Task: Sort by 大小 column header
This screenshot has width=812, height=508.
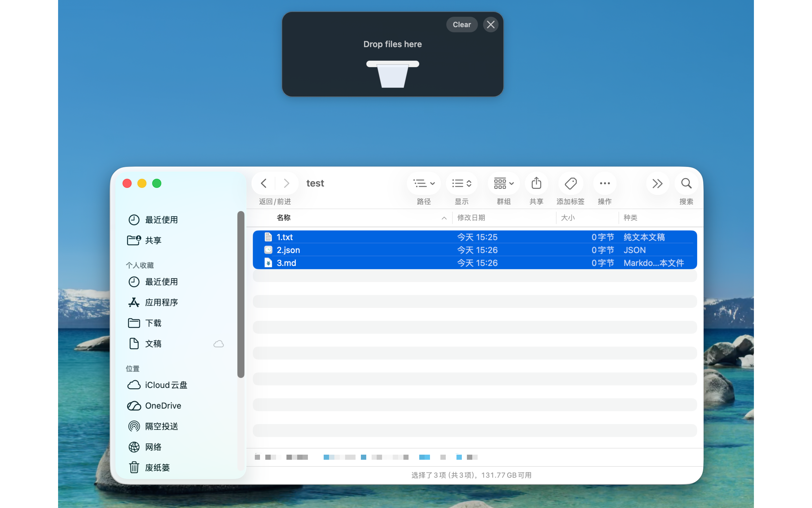Action: pos(568,218)
